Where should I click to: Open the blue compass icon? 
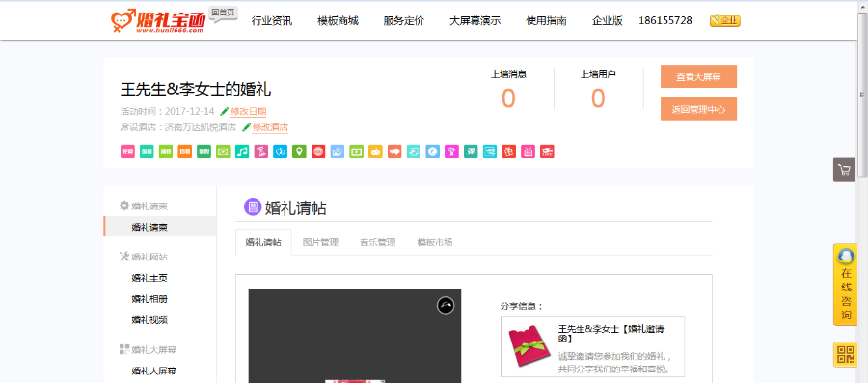point(433,151)
